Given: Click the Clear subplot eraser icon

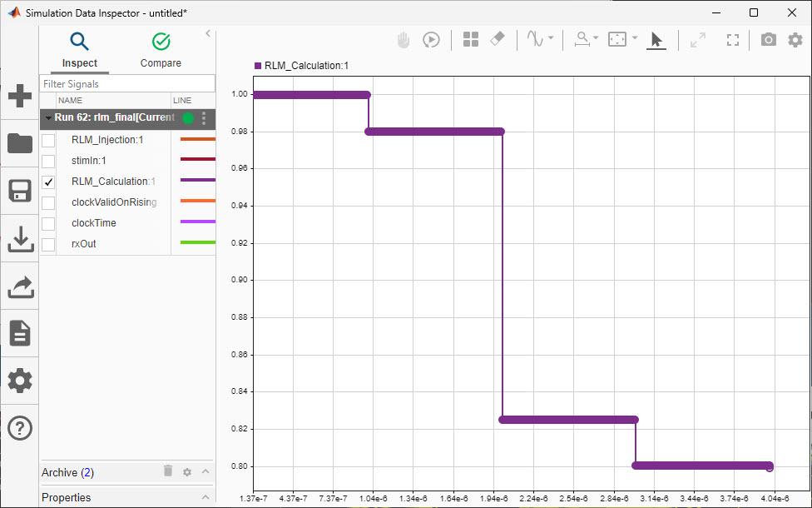Looking at the screenshot, I should click(497, 38).
